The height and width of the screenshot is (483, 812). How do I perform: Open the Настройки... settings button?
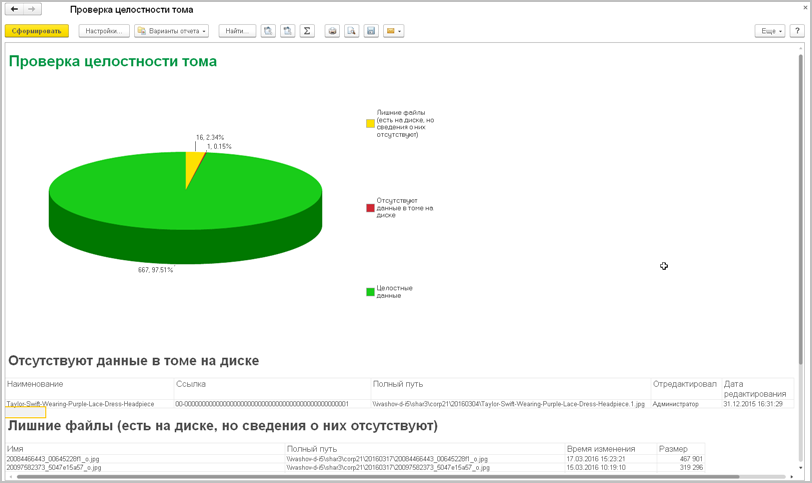pos(104,31)
